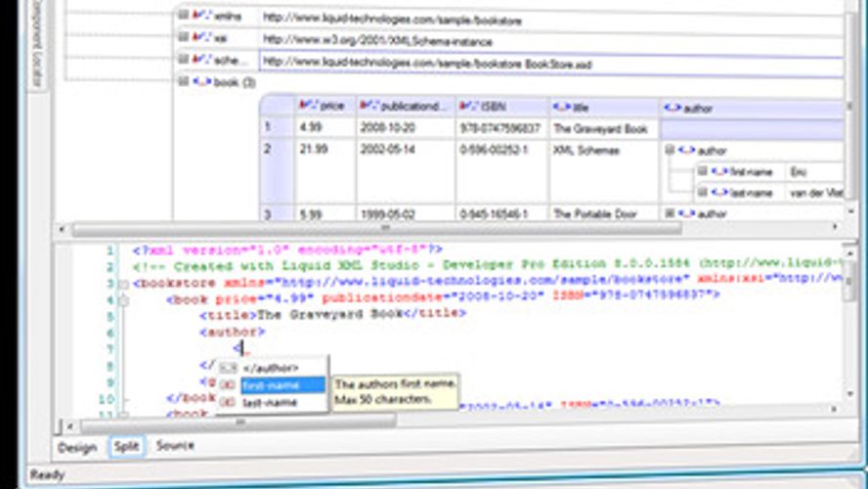The height and width of the screenshot is (489, 868).
Task: Click the last-name element icon in the grid
Action: [x=719, y=192]
